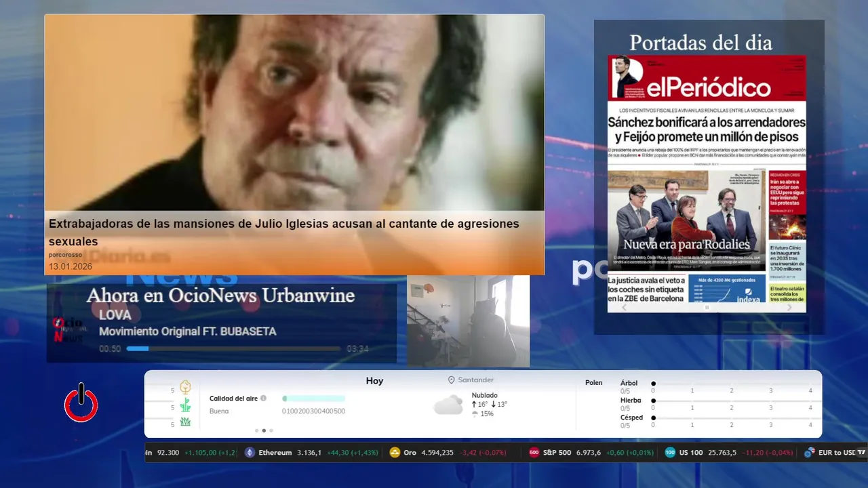The width and height of the screenshot is (868, 488).
Task: Click the webcam video thumbnail
Action: [x=468, y=321]
